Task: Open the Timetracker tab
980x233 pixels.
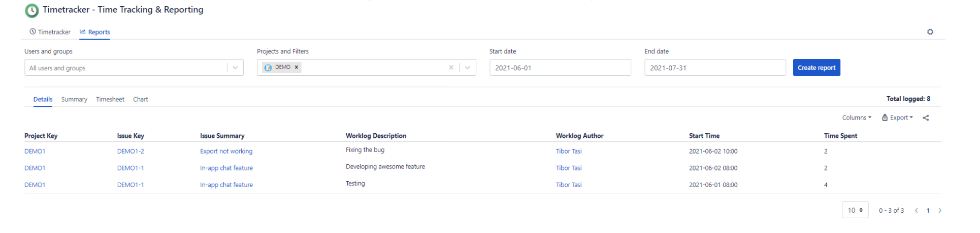Action: click(x=50, y=32)
